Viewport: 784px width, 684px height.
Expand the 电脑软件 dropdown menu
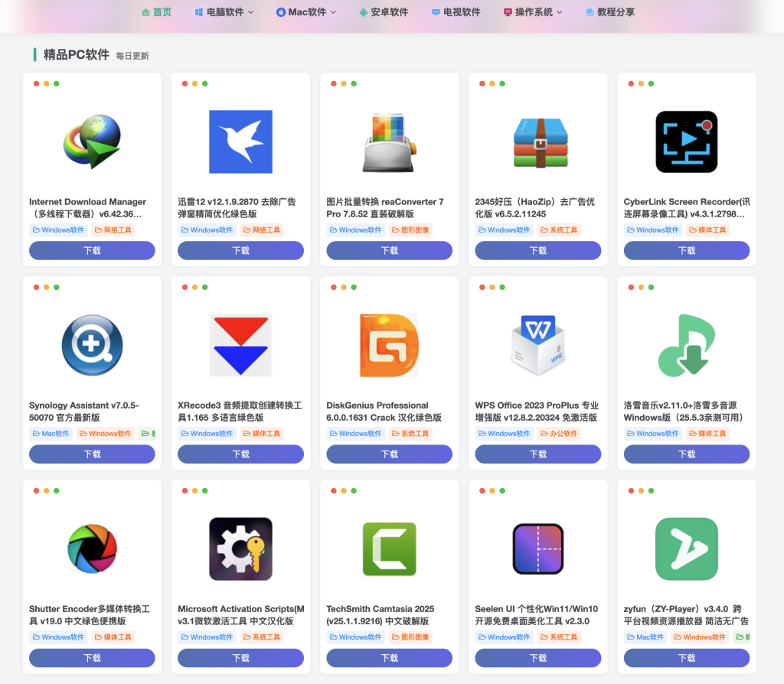224,12
